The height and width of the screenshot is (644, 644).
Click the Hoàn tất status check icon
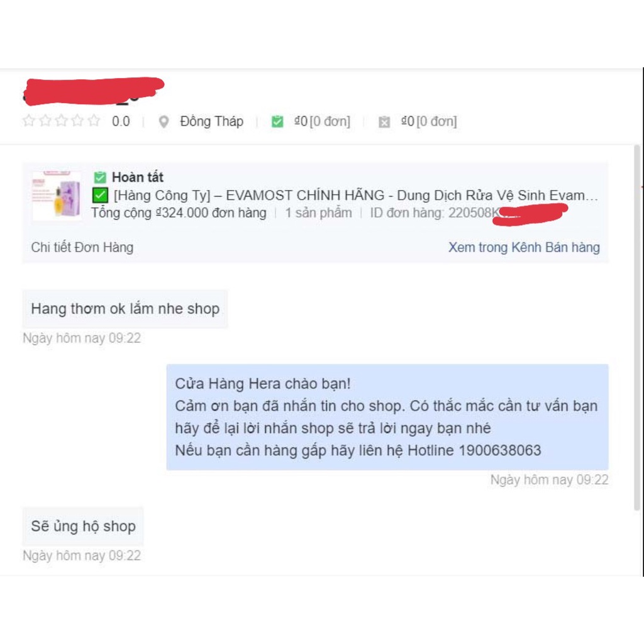(100, 177)
